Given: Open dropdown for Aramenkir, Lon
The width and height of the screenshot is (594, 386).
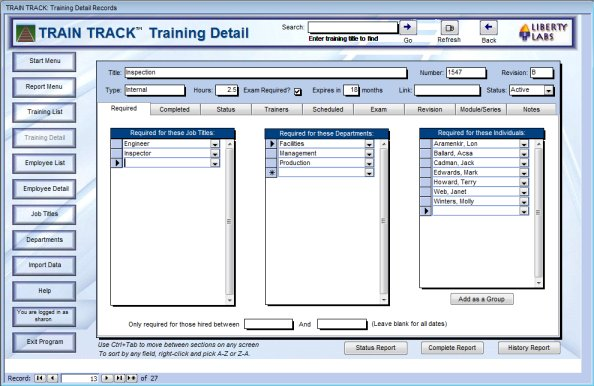Looking at the screenshot, I should 524,144.
